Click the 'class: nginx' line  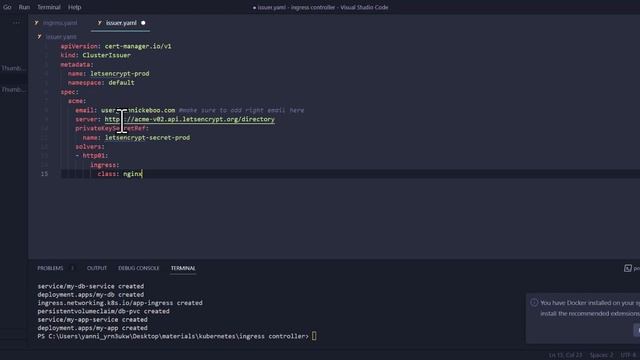[120, 174]
